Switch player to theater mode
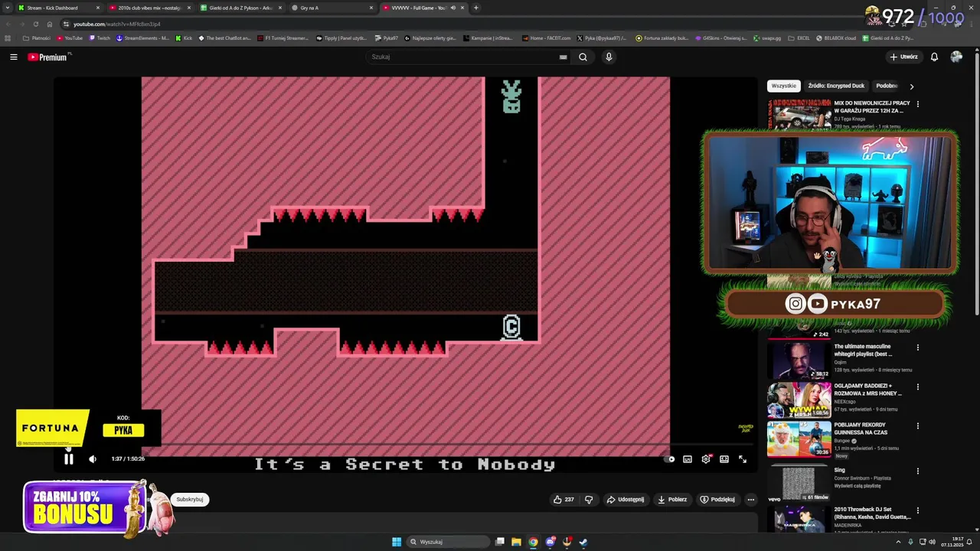This screenshot has height=551, width=980. click(x=724, y=459)
